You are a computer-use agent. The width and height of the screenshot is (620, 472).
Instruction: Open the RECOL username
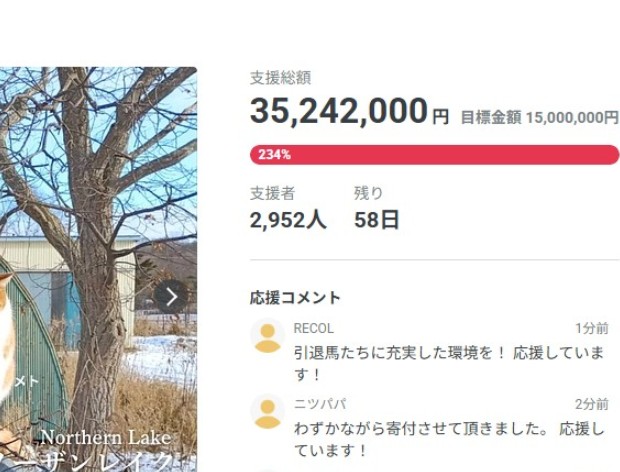point(314,328)
